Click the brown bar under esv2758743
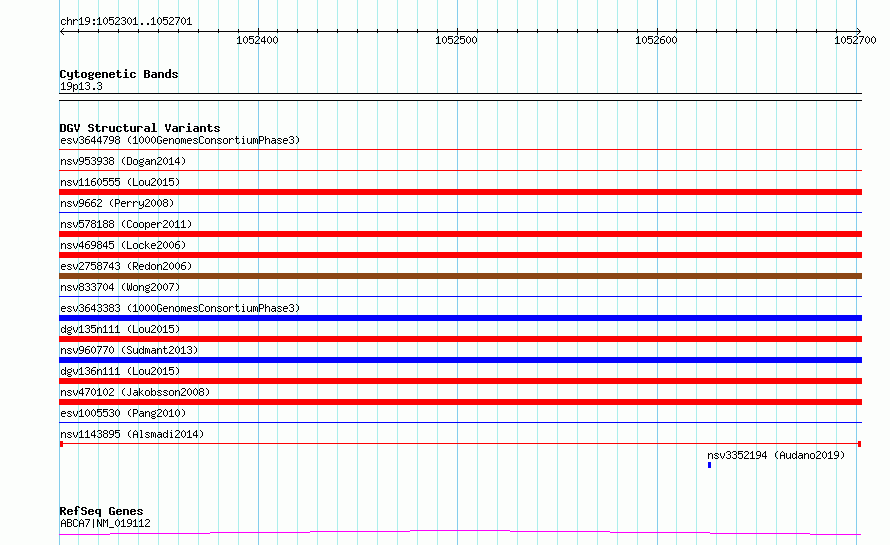890x545 pixels. pyautogui.click(x=460, y=276)
